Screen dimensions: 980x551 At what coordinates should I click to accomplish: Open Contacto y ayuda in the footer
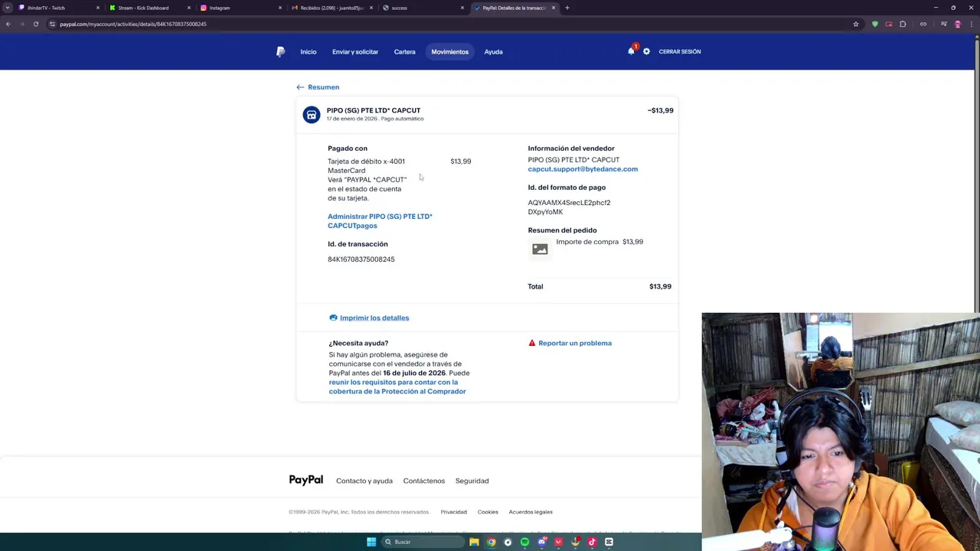pyautogui.click(x=364, y=481)
